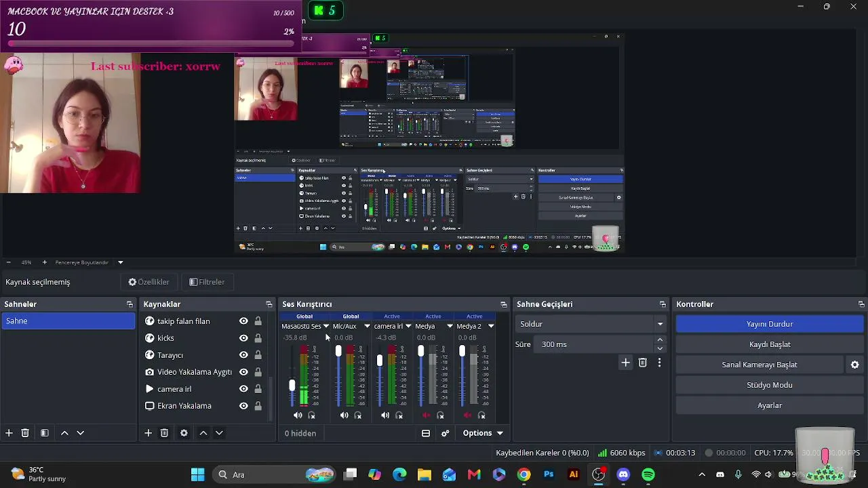Add a scene transition with plus icon
Viewport: 868px width, 488px height.
[x=626, y=363]
